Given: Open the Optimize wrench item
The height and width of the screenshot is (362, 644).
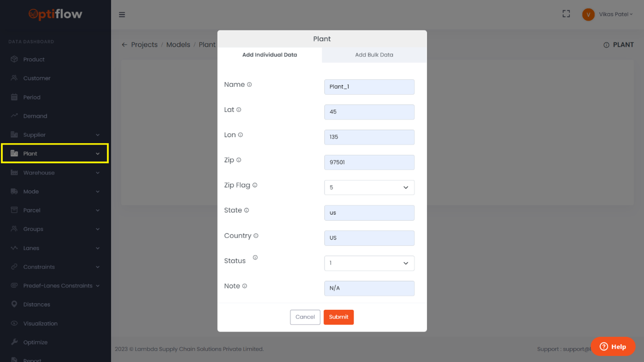Looking at the screenshot, I should point(35,342).
